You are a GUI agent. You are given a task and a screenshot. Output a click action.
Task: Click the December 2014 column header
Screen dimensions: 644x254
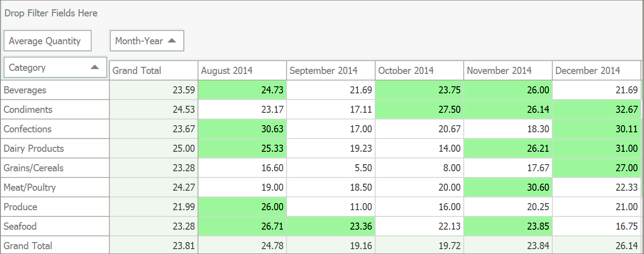pos(596,70)
